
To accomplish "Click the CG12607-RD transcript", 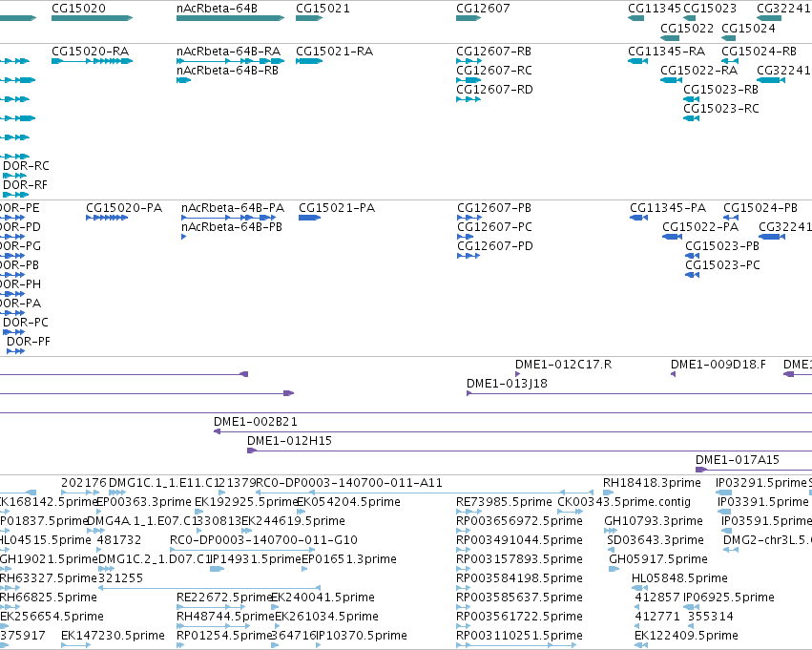I will click(468, 99).
